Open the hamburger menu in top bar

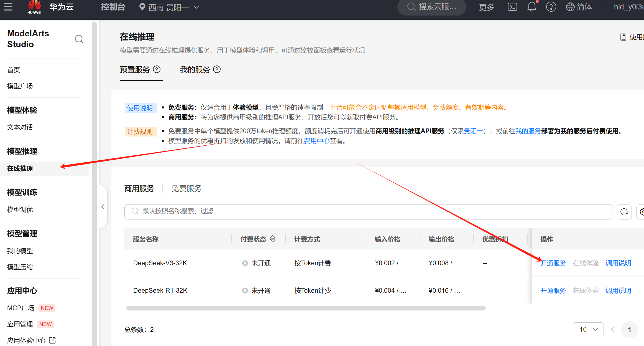(x=8, y=7)
